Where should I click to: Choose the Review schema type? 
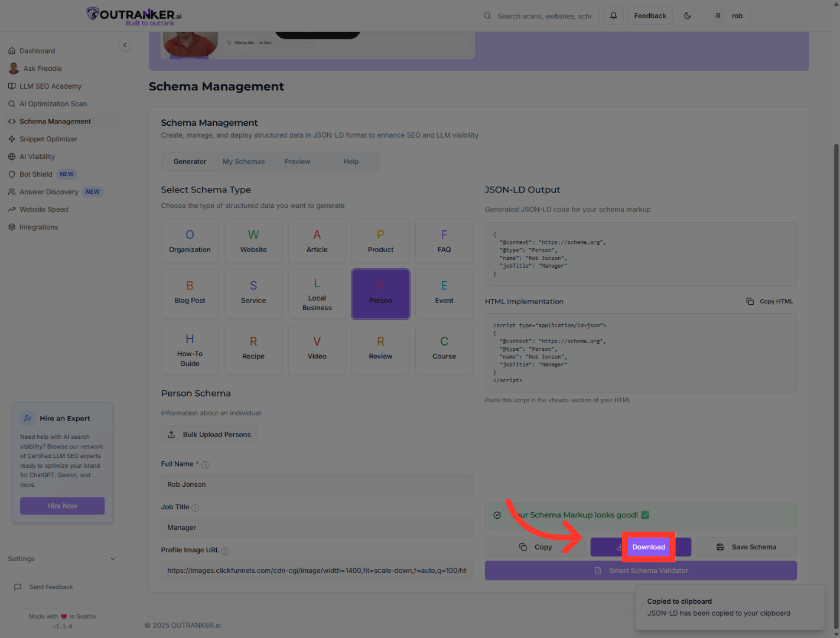click(x=380, y=350)
